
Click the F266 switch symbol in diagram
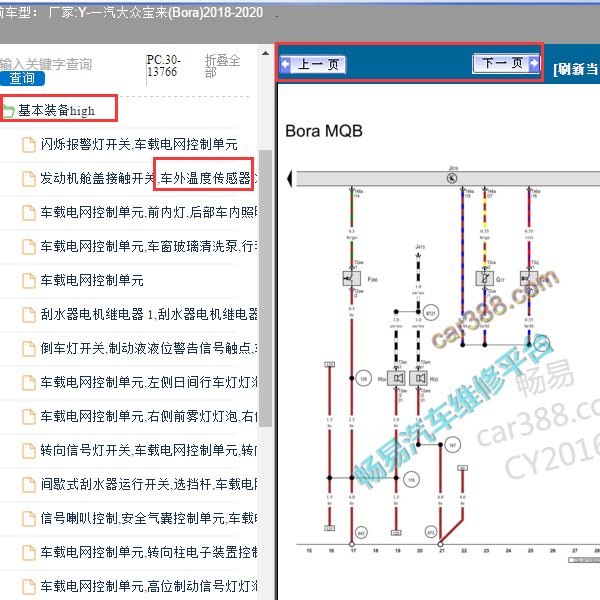point(352,279)
